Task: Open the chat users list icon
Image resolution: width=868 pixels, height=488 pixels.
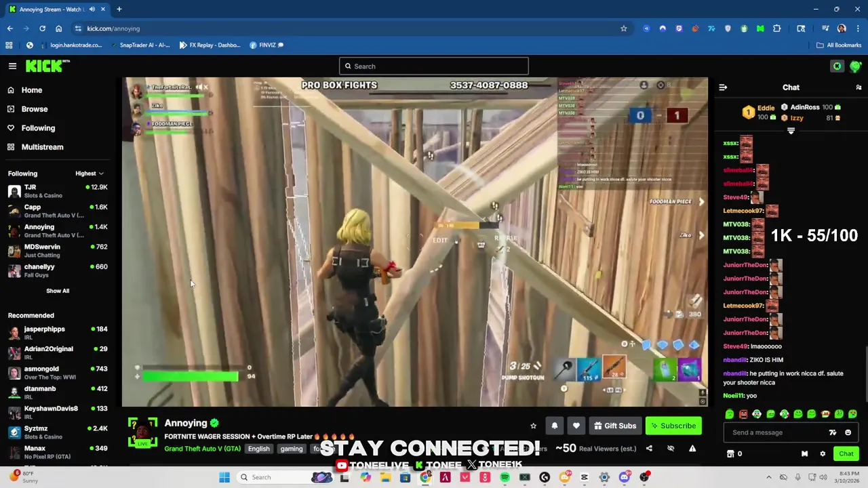Action: [859, 87]
